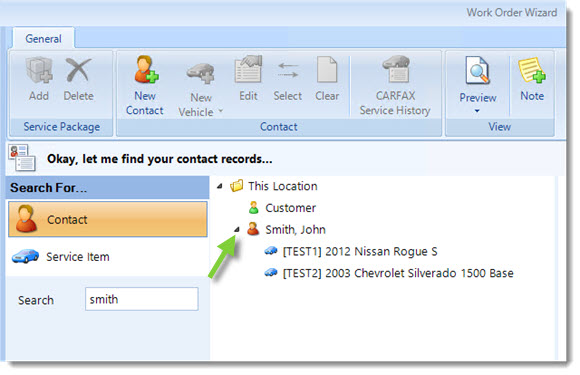
Task: Click the View ribbon group label
Action: [499, 127]
